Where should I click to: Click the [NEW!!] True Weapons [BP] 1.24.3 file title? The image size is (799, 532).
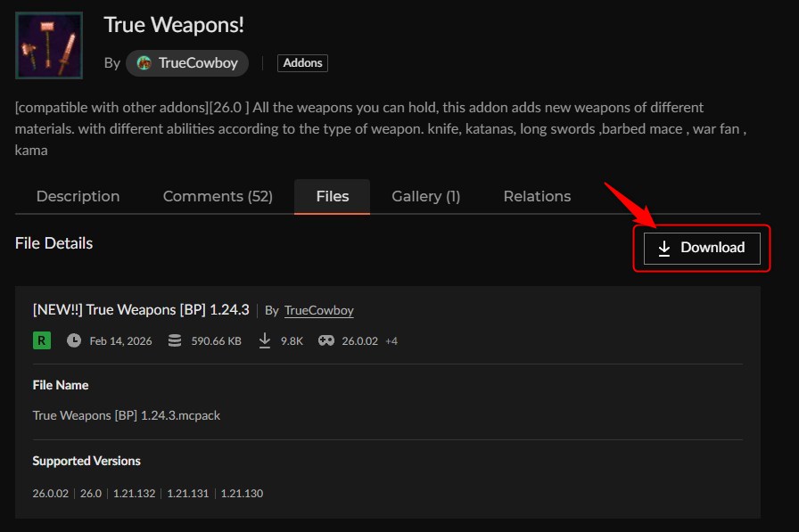coord(140,310)
